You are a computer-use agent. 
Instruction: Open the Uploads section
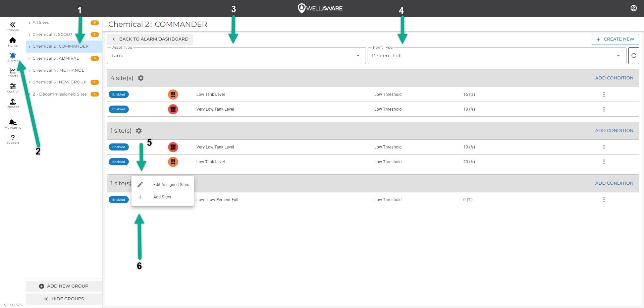point(13,103)
